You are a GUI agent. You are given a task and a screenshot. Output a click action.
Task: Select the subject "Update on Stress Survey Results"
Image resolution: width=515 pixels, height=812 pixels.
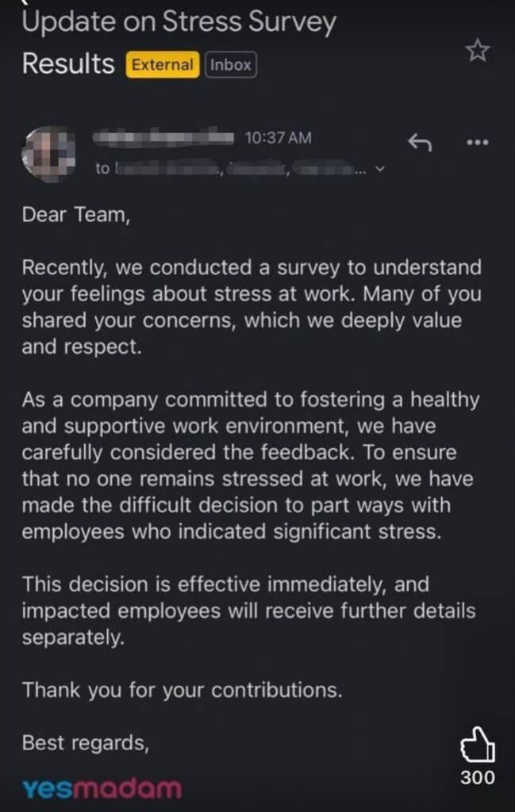(179, 43)
